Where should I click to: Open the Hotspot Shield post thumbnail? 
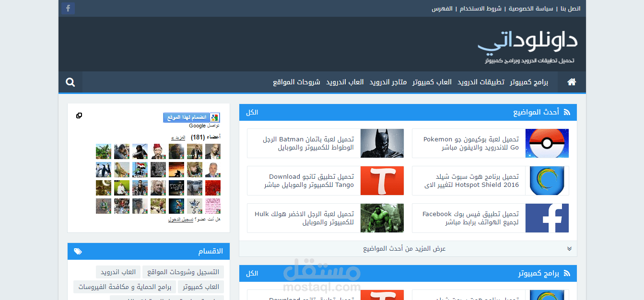[x=547, y=181]
